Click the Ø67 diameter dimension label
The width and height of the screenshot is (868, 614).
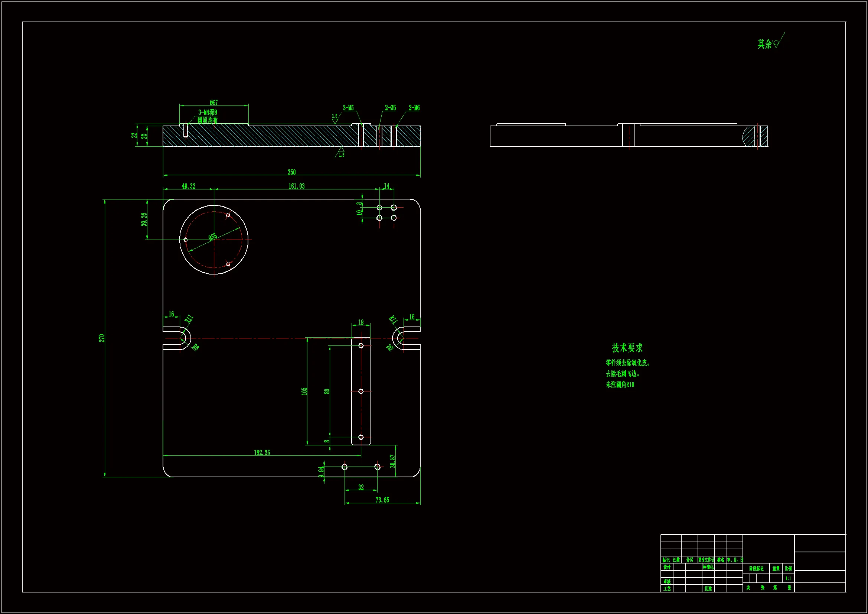(213, 103)
